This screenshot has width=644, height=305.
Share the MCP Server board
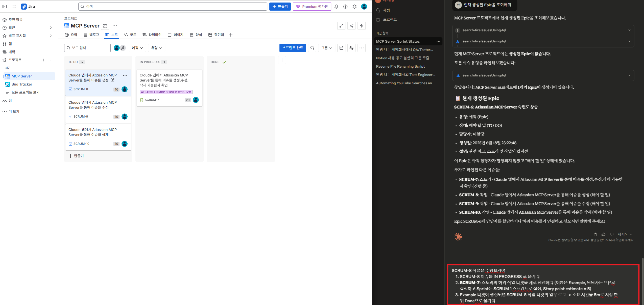tap(351, 26)
